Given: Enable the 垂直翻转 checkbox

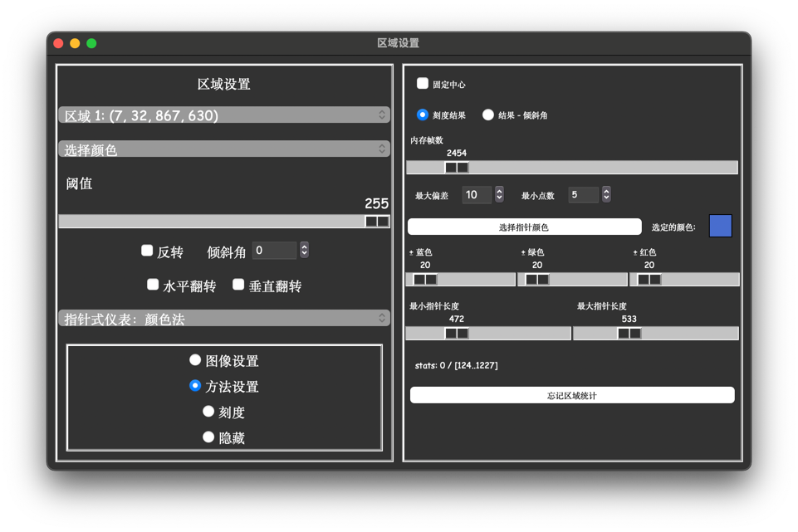Looking at the screenshot, I should tap(238, 285).
